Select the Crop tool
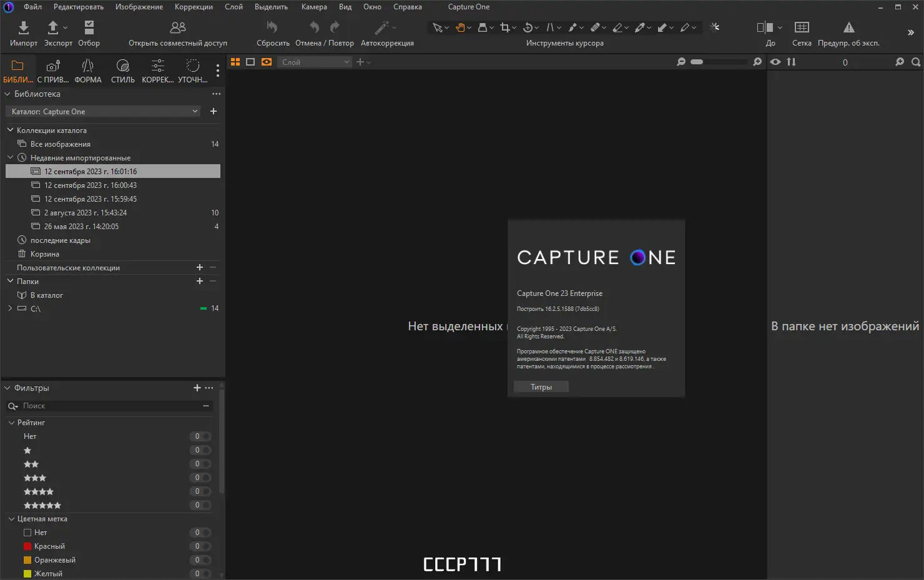Viewport: 924px width, 580px height. point(505,27)
